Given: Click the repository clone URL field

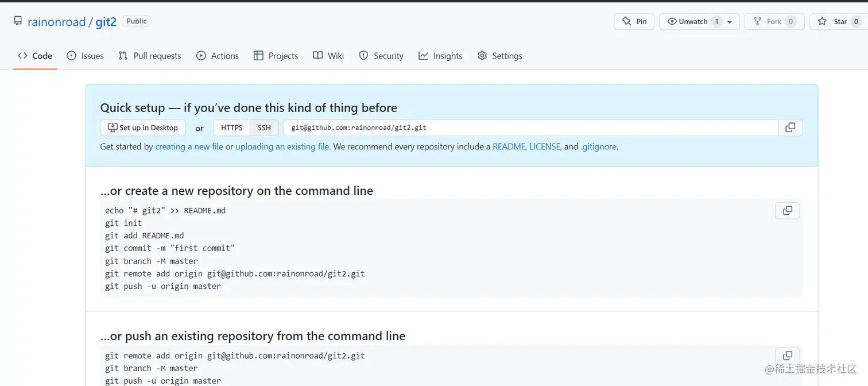Looking at the screenshot, I should coord(531,128).
